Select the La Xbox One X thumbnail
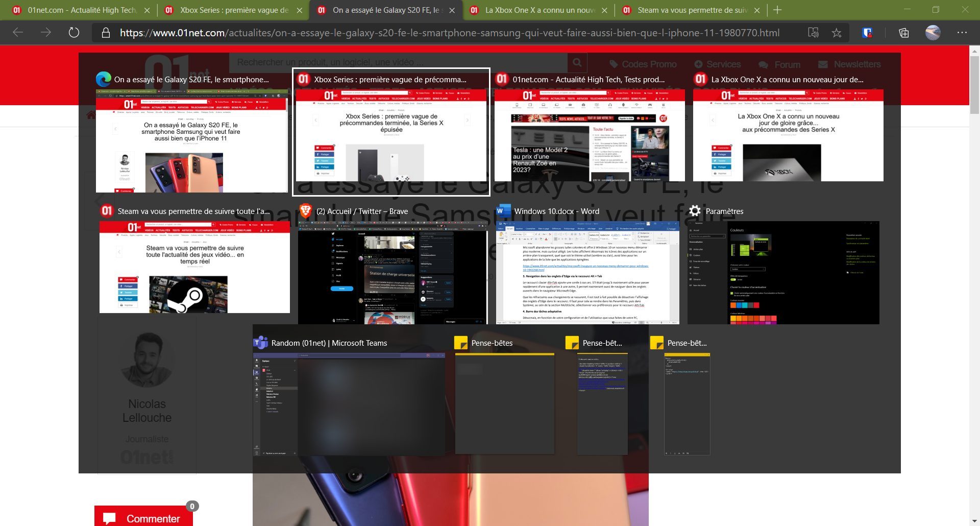 pos(788,135)
